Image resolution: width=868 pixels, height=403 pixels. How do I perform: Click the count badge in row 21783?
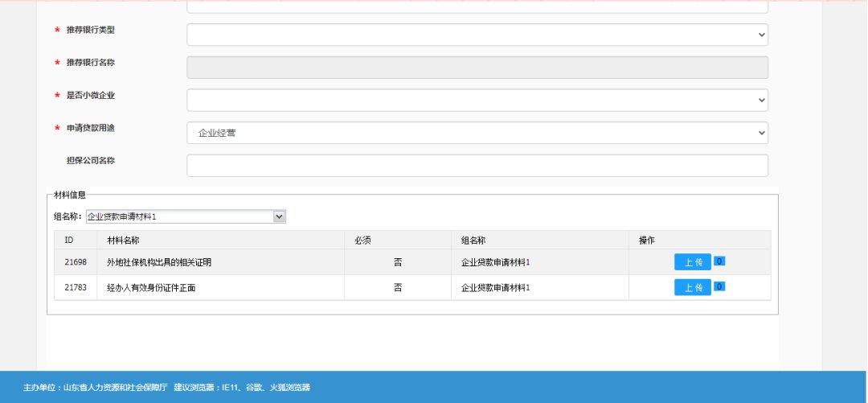click(x=719, y=286)
